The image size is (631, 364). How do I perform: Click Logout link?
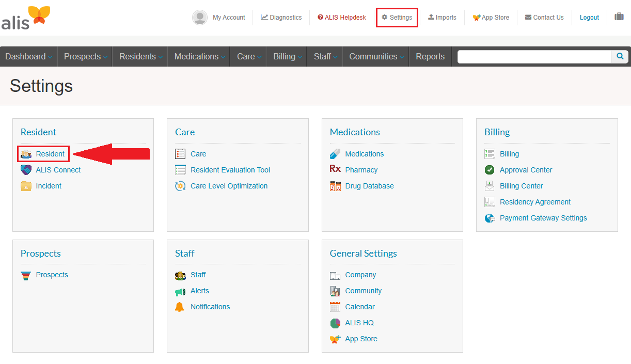pos(589,18)
